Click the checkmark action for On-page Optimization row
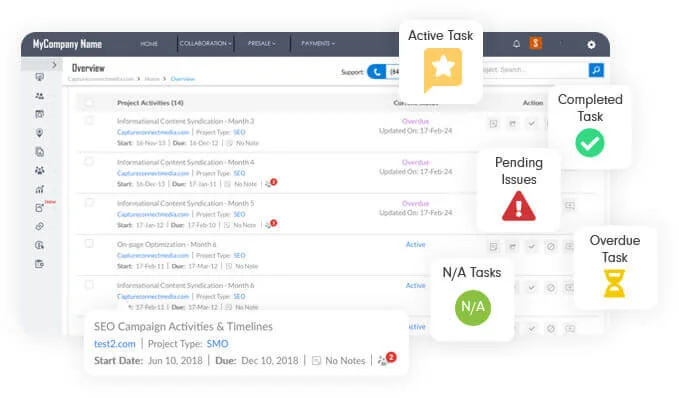 [531, 247]
